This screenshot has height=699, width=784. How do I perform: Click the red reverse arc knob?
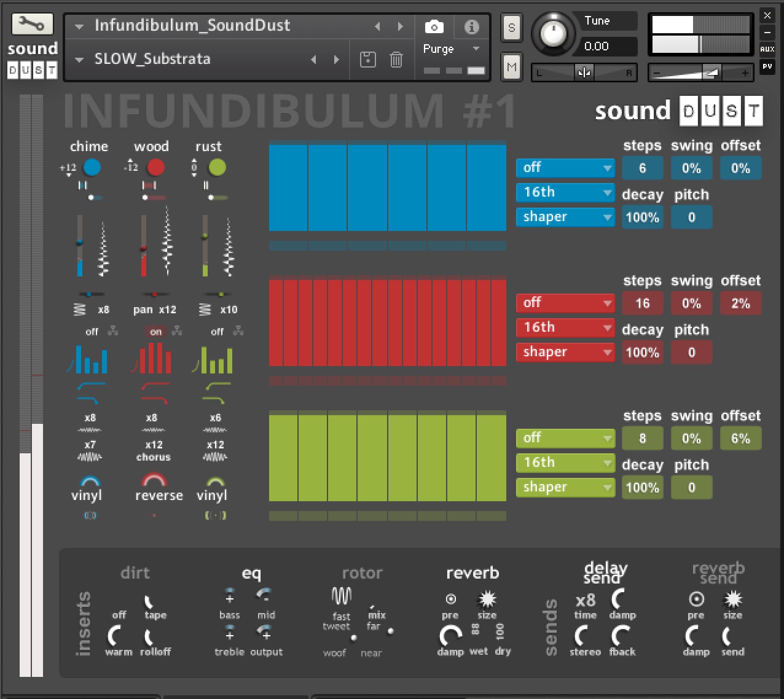(x=154, y=479)
